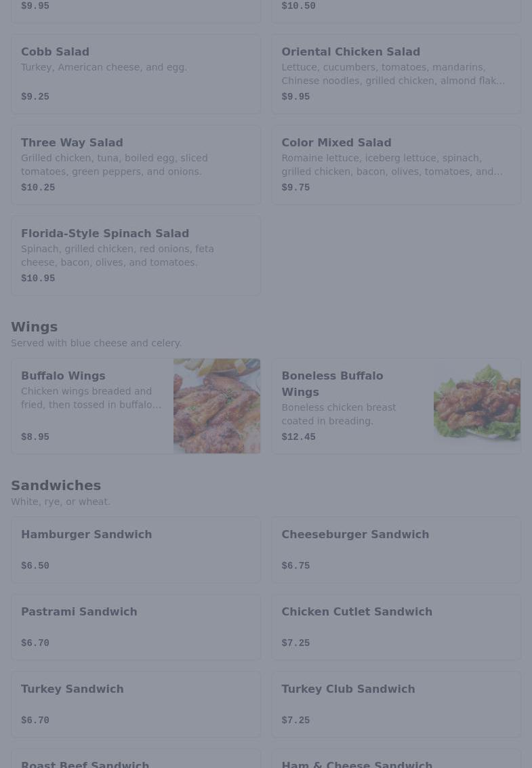Screen dimensions: 532x768
Task: Select the Hamburger Sandwich item
Action: coord(136,550)
